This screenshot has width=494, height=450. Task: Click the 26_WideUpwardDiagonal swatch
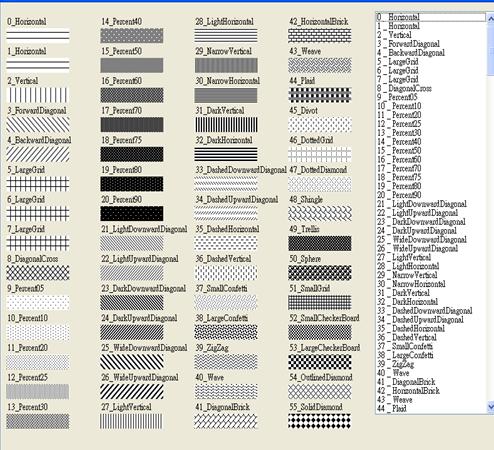(x=132, y=391)
